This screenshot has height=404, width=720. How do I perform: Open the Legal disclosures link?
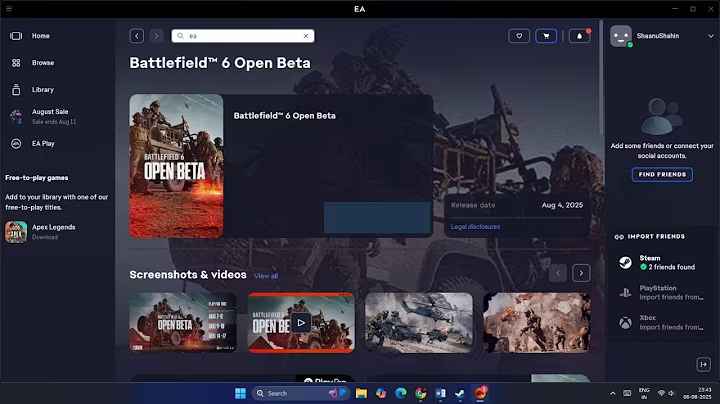click(475, 226)
